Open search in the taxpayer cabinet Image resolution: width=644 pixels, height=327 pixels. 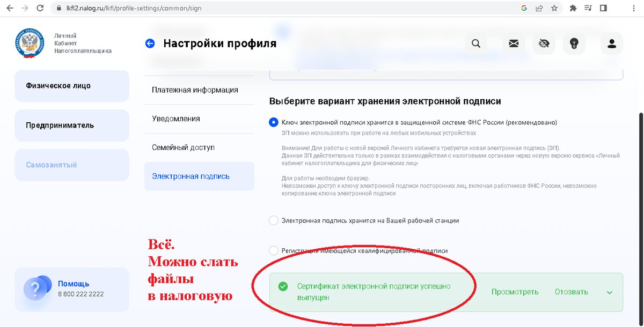point(475,43)
